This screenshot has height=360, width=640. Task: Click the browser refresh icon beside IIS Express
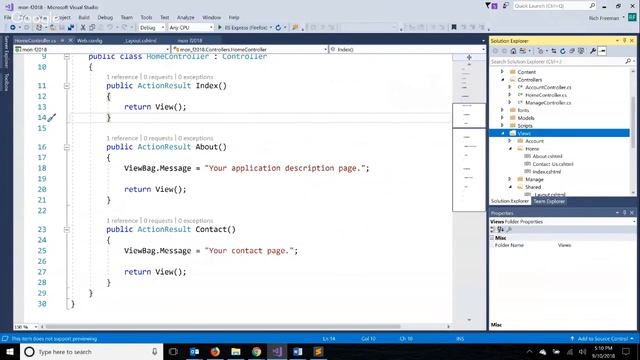(278, 27)
